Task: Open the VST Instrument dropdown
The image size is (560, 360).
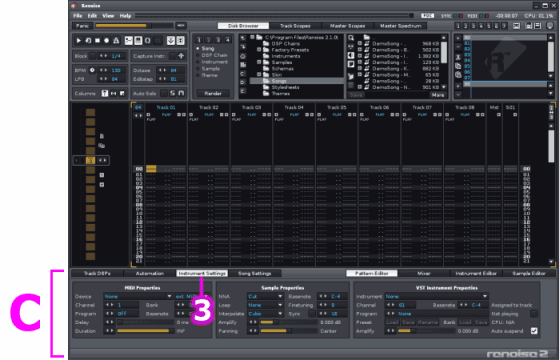Action: coord(436,296)
